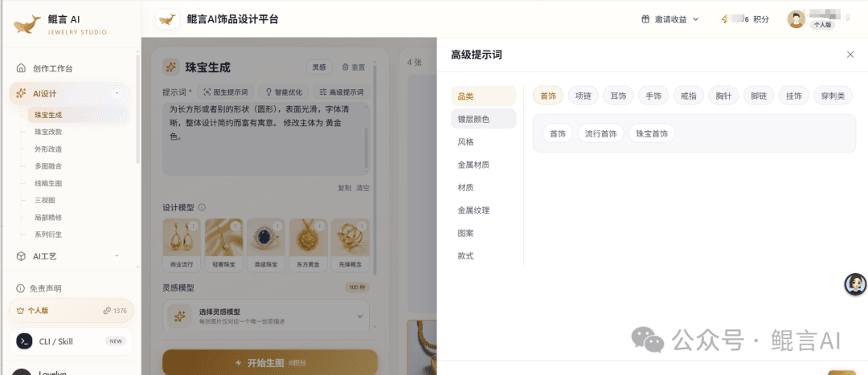Click the whale avatar next to the platform title

(x=166, y=18)
